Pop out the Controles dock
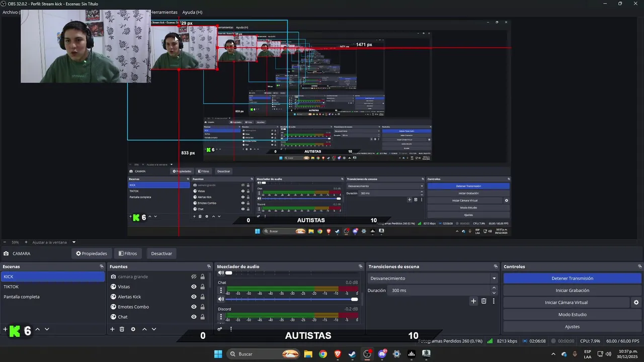The height and width of the screenshot is (362, 644). (640, 266)
